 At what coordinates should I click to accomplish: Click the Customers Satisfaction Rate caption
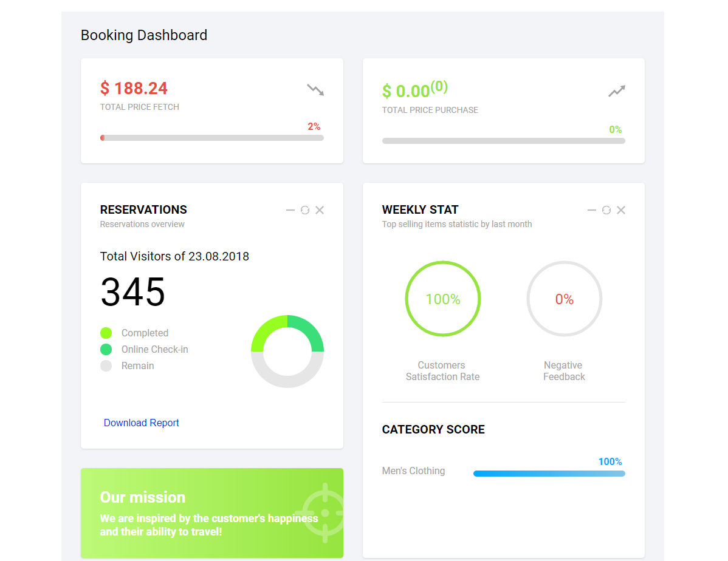[x=442, y=371]
